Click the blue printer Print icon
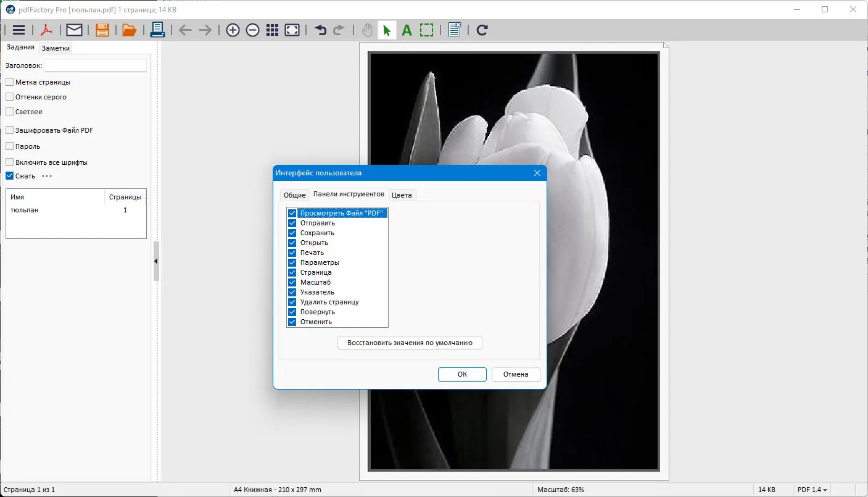 [157, 30]
